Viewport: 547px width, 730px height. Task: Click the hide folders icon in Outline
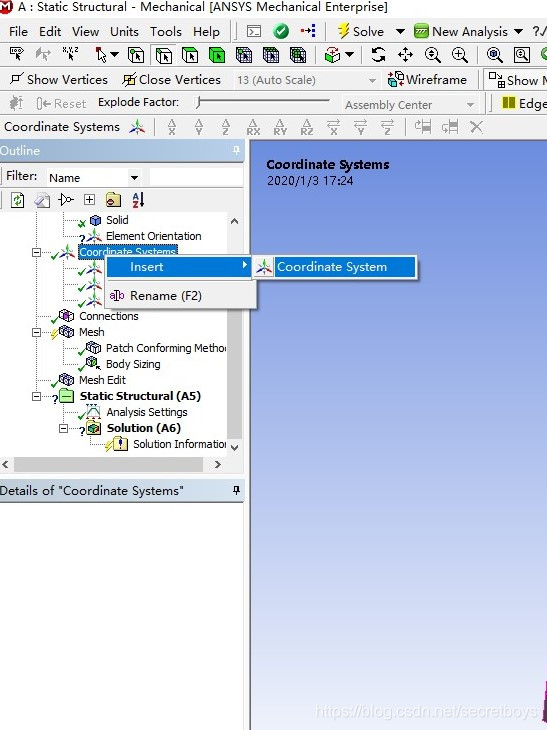coord(113,200)
